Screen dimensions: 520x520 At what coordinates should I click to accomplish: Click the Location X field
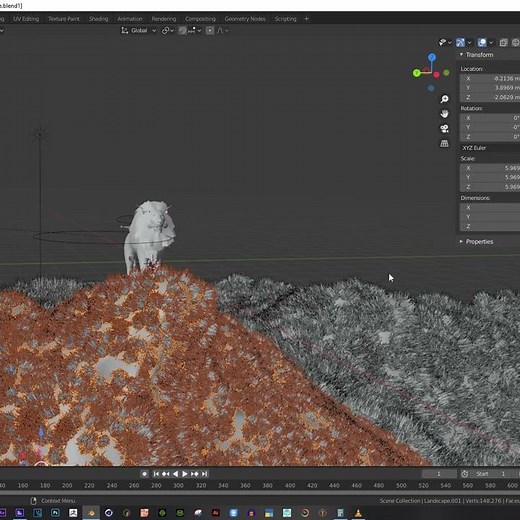[490, 78]
